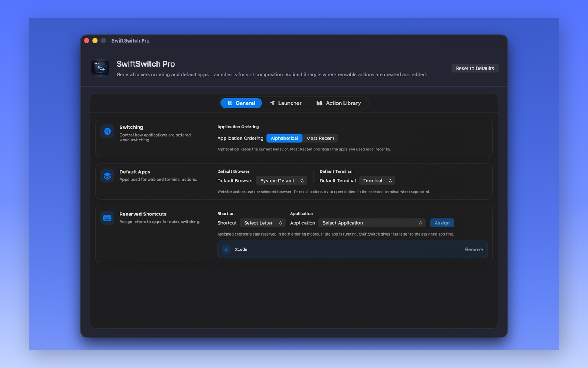Click the 'Assigned shortcuts stay reserved' note
The height and width of the screenshot is (368, 588).
336,234
